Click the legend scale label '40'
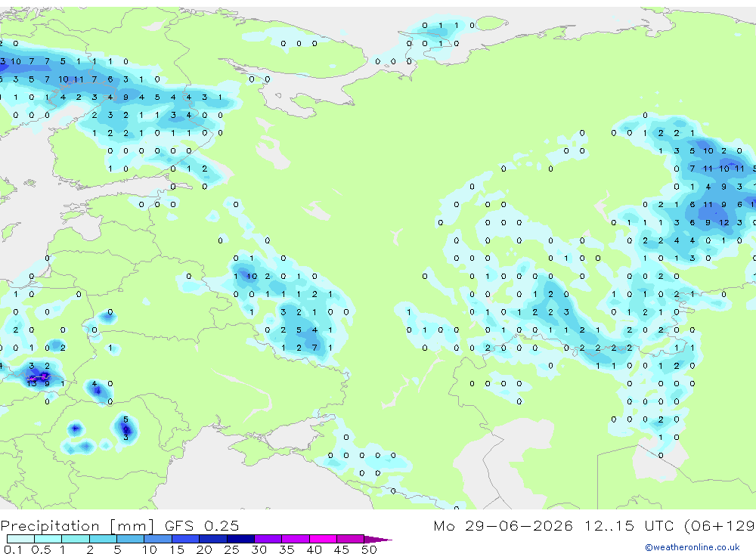This screenshot has width=756, height=554. click(314, 549)
